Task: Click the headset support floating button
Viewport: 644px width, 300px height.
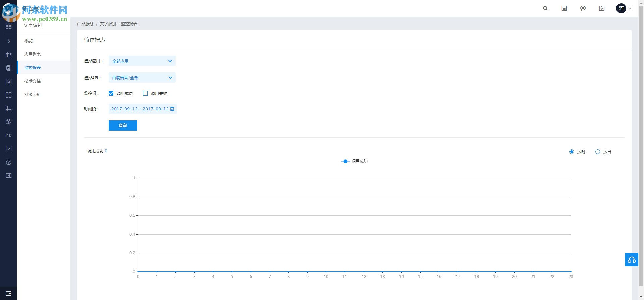Action: pyautogui.click(x=632, y=260)
